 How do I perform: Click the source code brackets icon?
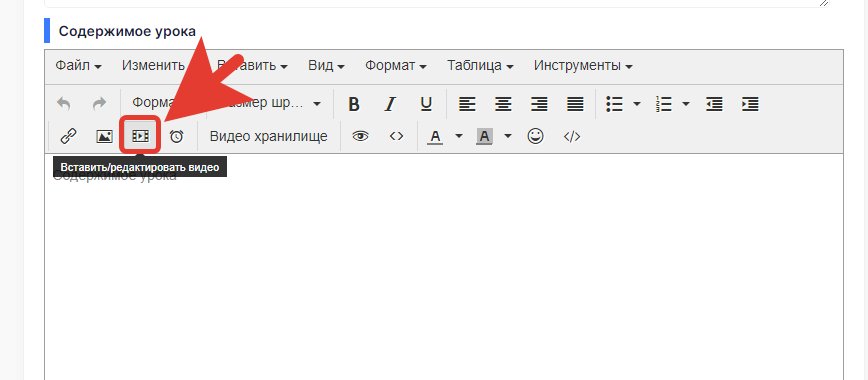click(396, 136)
